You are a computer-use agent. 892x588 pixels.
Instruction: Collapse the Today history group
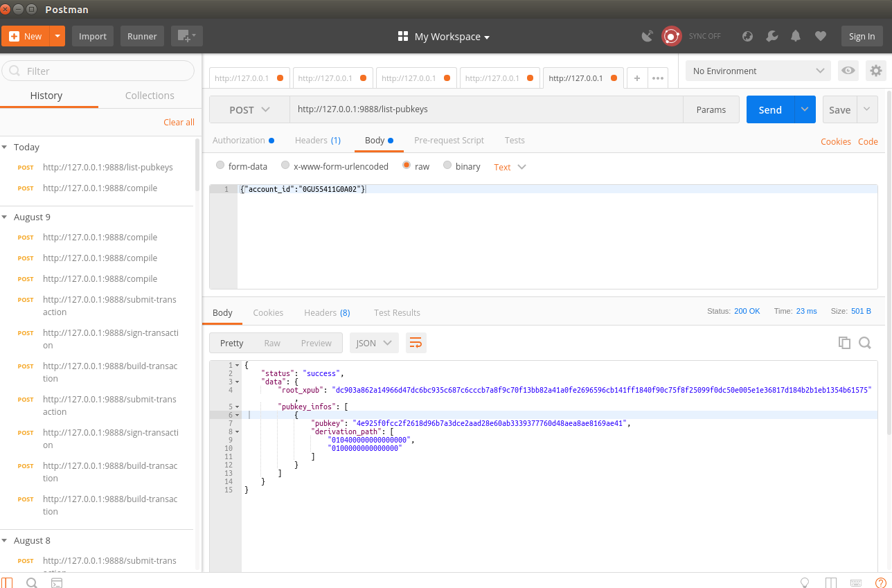point(5,147)
